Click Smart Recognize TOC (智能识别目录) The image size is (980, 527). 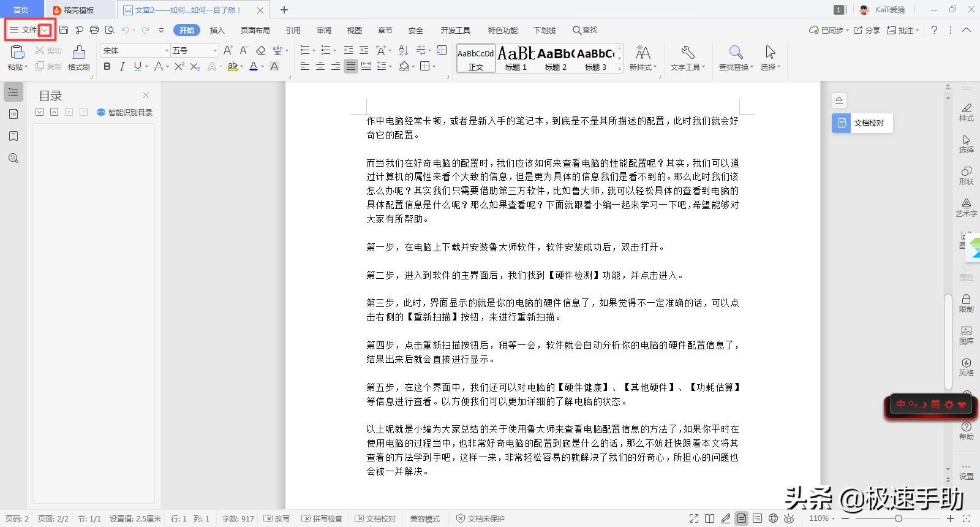[125, 112]
